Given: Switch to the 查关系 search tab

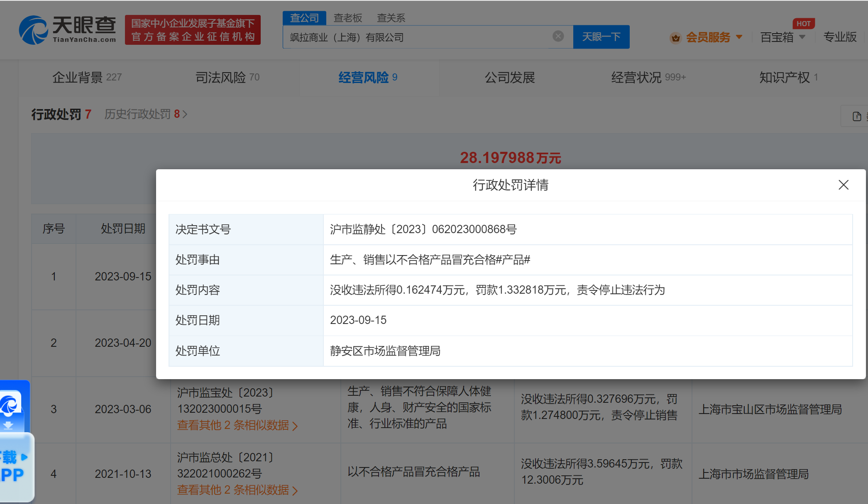Looking at the screenshot, I should (x=391, y=18).
